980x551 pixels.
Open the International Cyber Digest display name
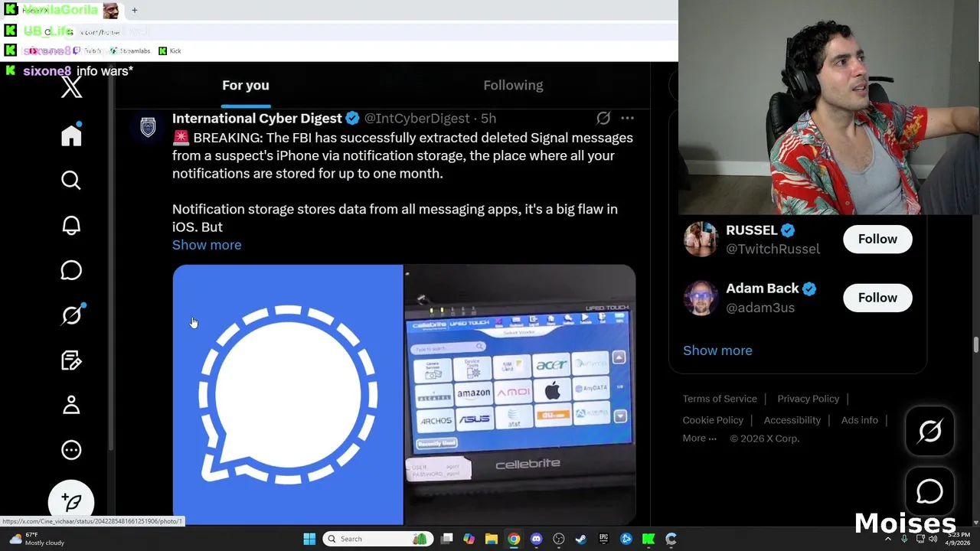(x=256, y=118)
